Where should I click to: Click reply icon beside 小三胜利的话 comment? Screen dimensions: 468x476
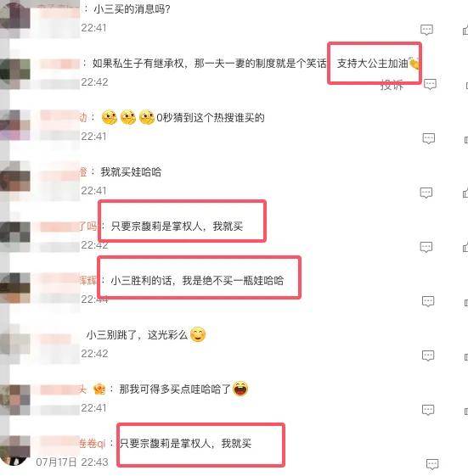pos(428,301)
